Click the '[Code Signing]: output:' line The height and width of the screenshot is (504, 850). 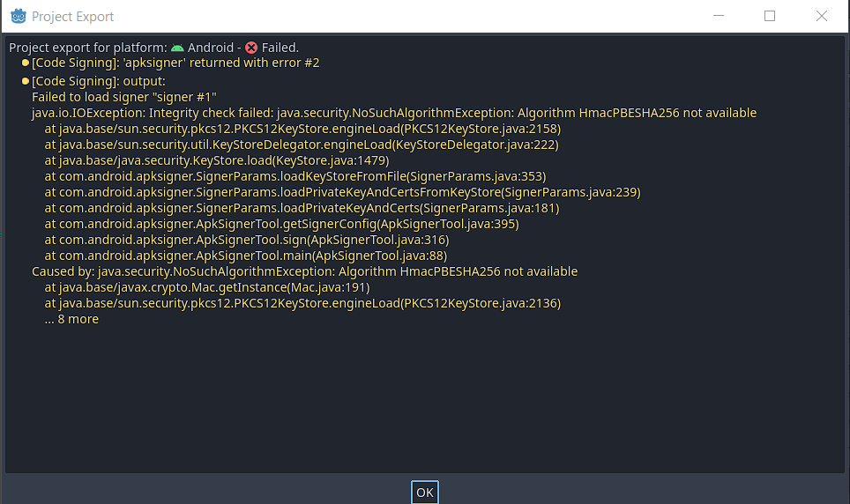[99, 81]
